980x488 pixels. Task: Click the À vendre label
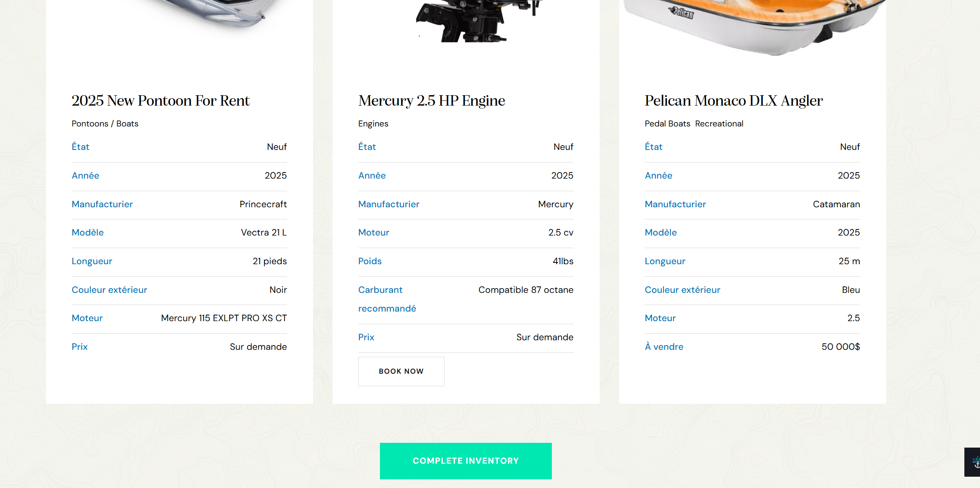tap(664, 347)
